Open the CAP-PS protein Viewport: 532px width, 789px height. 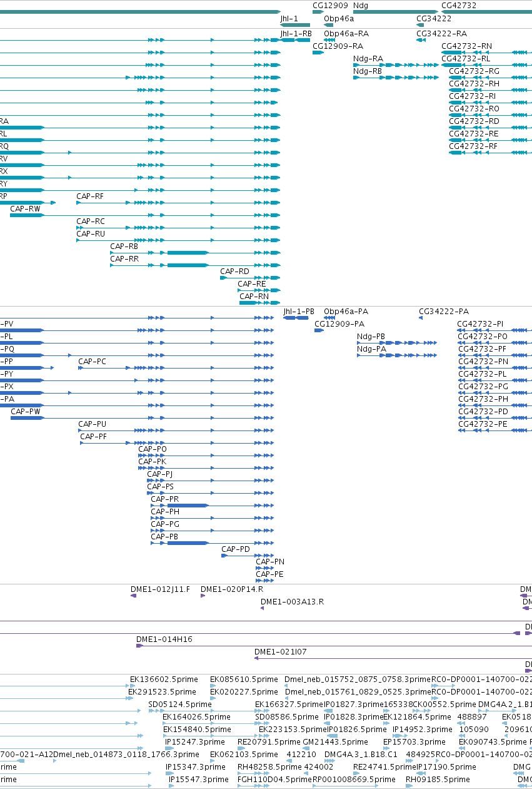(211, 493)
